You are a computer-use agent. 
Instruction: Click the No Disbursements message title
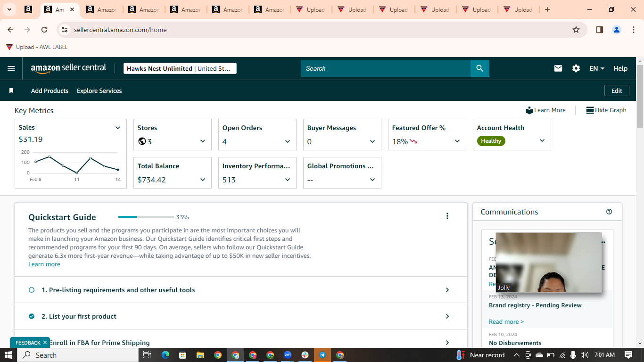515,343
